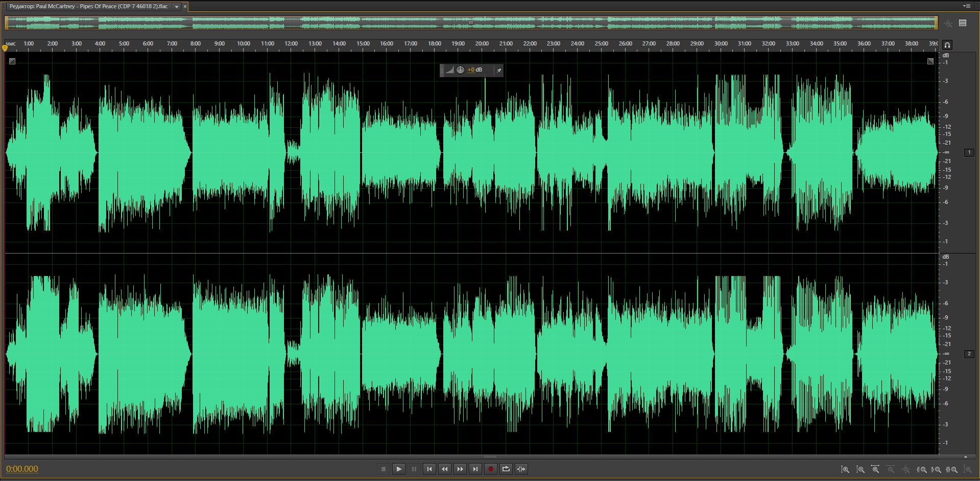980x481 pixels.
Task: Open the editor file list dropdown arrow
Action: 177,7
